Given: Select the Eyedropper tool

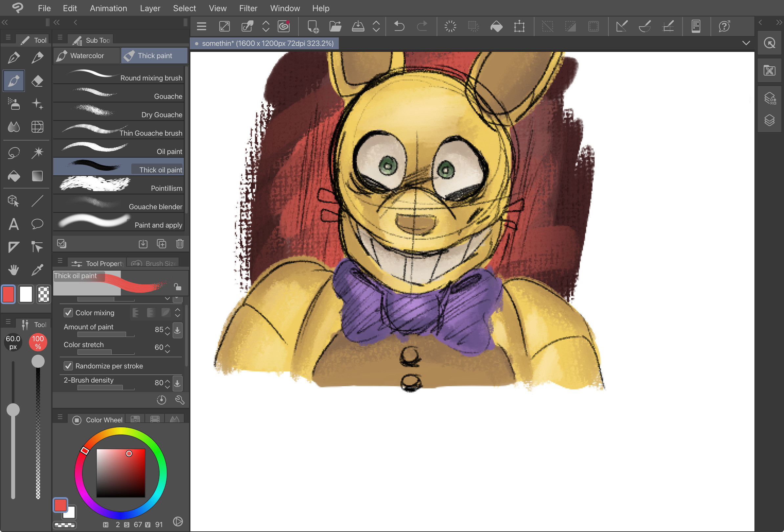Looking at the screenshot, I should coord(37,270).
